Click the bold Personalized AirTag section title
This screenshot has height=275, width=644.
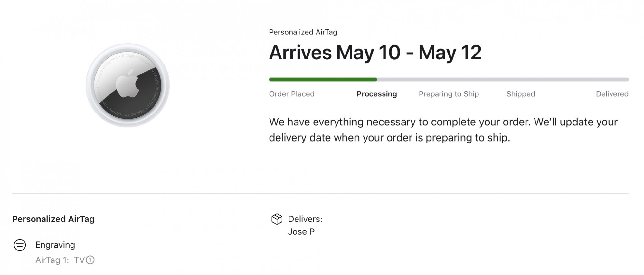[x=53, y=219]
